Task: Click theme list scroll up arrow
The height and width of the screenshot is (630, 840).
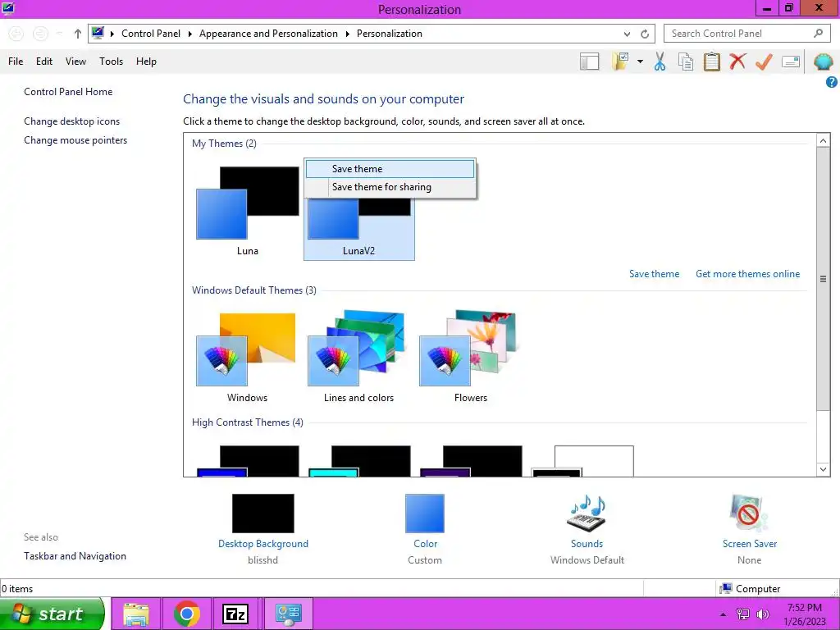Action: point(823,140)
